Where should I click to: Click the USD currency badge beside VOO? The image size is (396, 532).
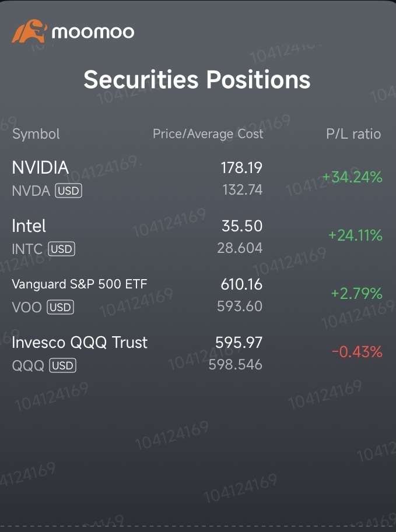[x=60, y=307]
